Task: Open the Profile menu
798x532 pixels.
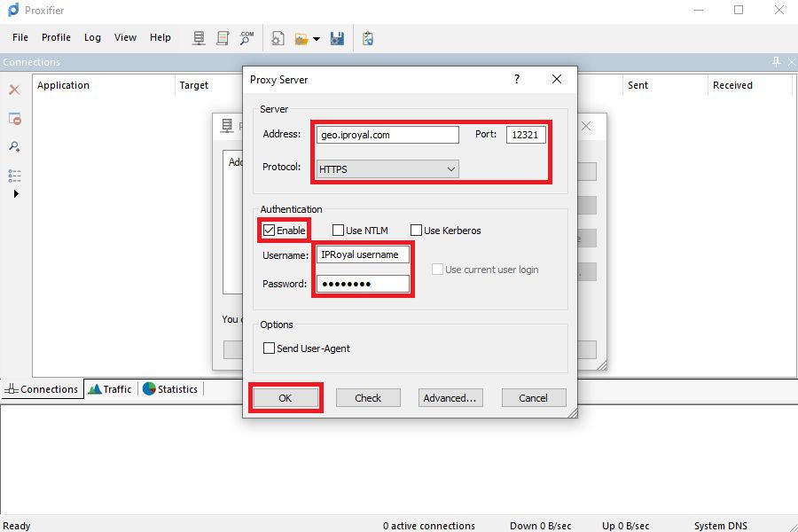Action: click(56, 37)
